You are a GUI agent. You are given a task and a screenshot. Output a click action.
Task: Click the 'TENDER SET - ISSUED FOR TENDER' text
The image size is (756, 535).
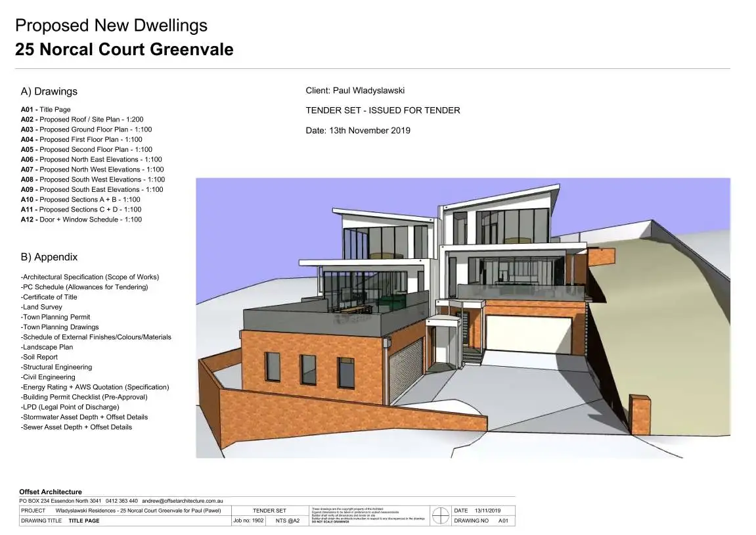(383, 110)
